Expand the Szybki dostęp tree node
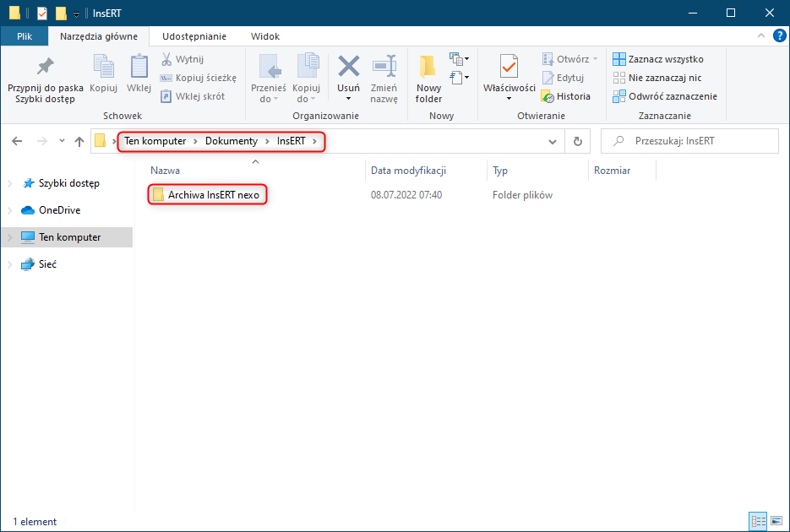This screenshot has height=532, width=790. [x=10, y=184]
